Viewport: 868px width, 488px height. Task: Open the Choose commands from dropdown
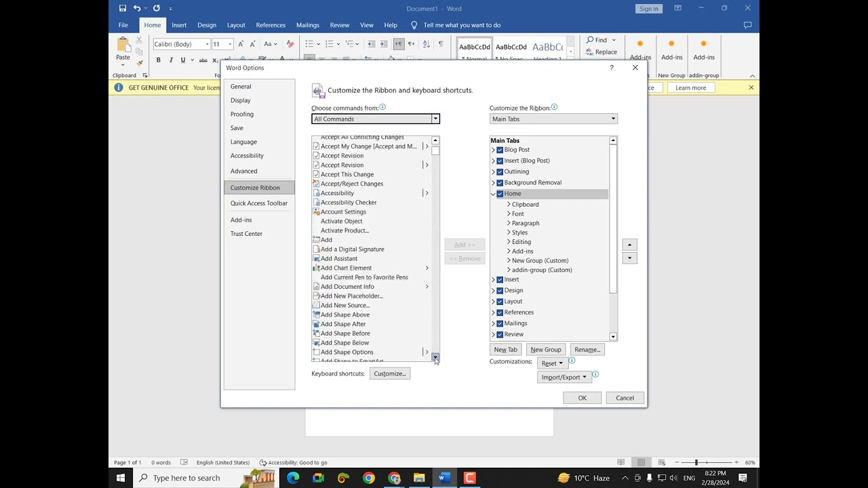376,119
